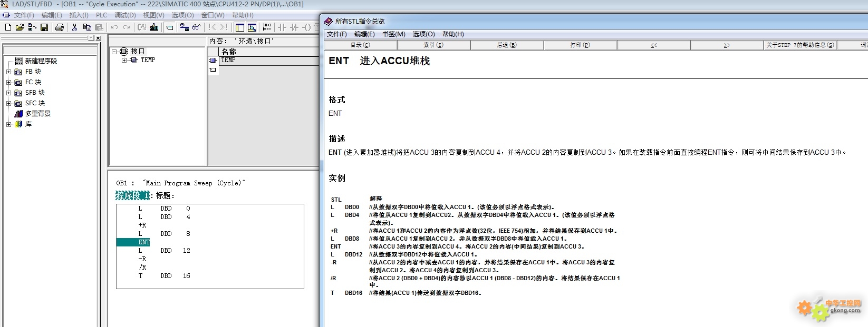Click the 索引(I) index help button

point(433,45)
